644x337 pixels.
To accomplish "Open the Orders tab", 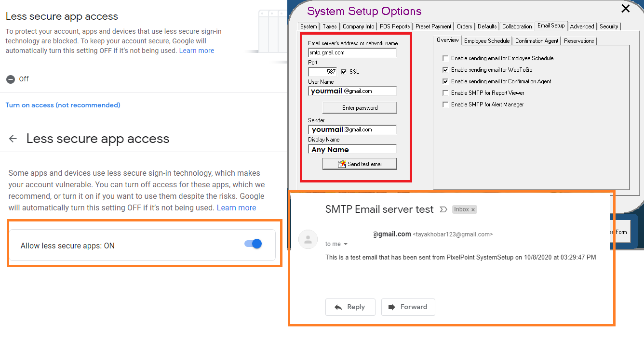I will click(465, 26).
